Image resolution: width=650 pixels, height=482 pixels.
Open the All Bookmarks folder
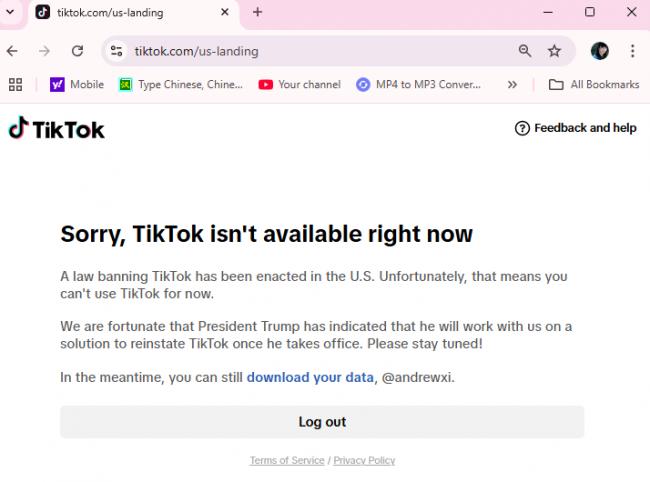coord(594,84)
